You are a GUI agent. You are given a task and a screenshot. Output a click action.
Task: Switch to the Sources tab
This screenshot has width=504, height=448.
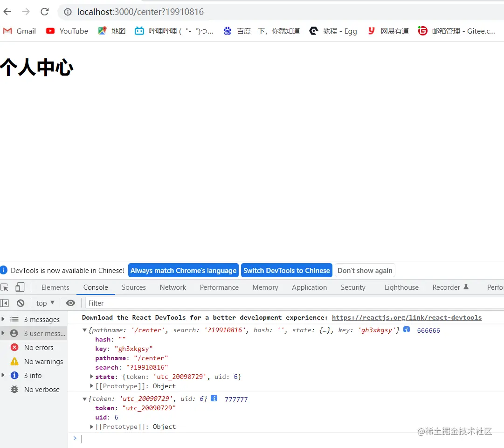click(x=134, y=287)
